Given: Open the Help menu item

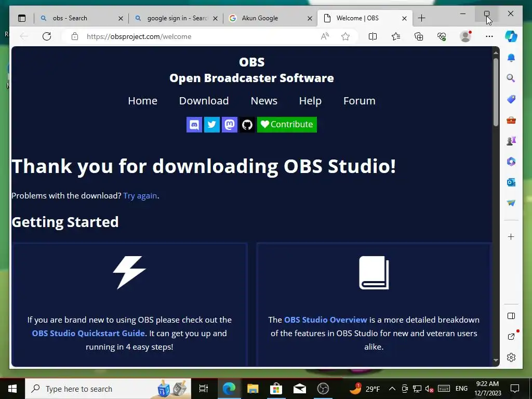Looking at the screenshot, I should (x=310, y=101).
